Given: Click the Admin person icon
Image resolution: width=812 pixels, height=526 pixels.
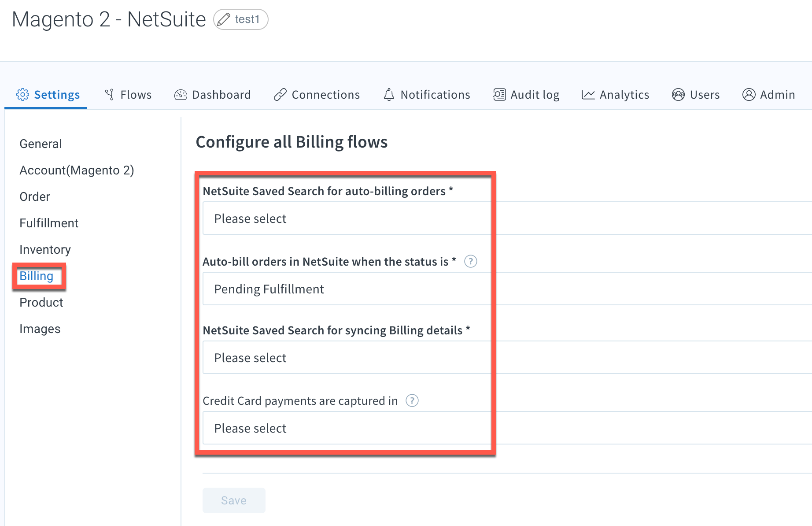Looking at the screenshot, I should point(749,95).
